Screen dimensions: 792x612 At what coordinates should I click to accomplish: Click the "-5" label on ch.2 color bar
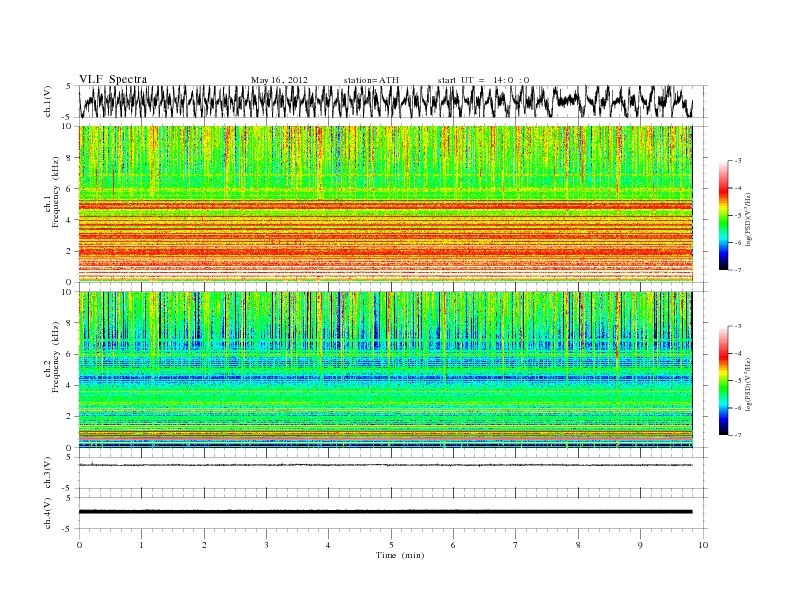737,381
